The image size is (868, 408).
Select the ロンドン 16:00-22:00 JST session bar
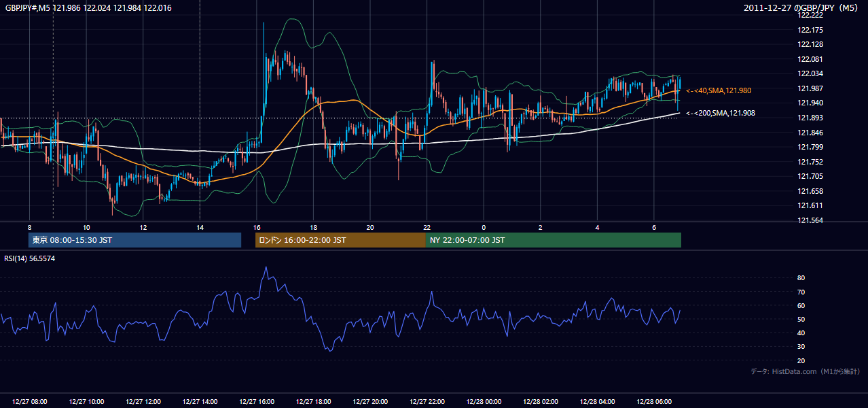(340, 240)
